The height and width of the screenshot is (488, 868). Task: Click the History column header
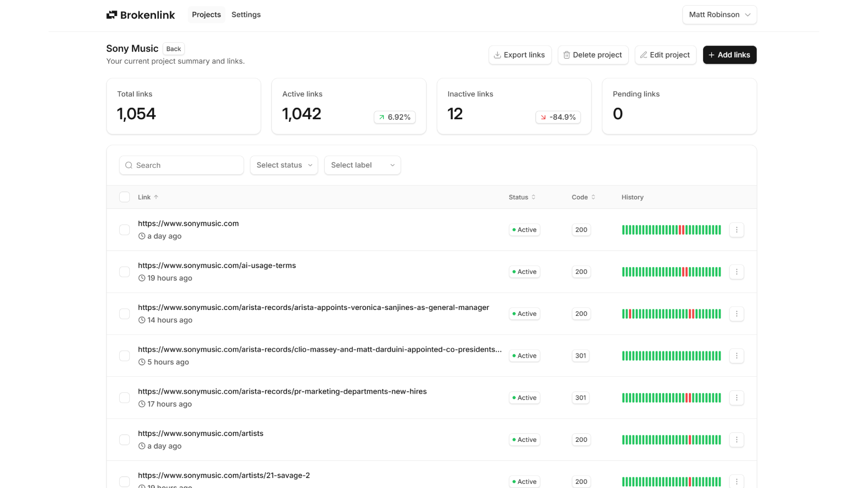(x=633, y=197)
